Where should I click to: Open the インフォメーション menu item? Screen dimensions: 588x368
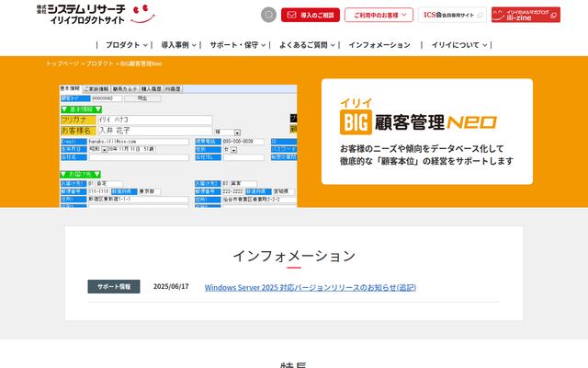[x=379, y=45]
